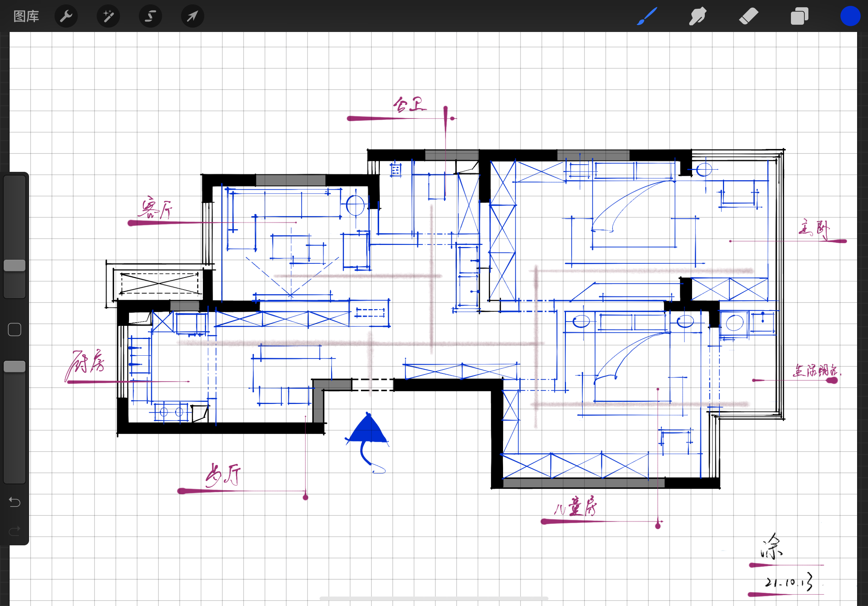Open the Layers panel
Image resolution: width=868 pixels, height=606 pixels.
799,16
